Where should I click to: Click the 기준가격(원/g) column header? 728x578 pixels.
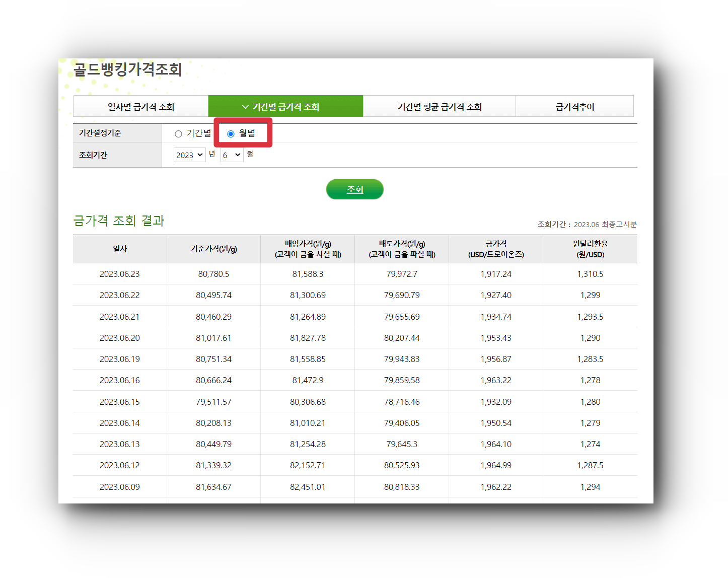point(213,249)
